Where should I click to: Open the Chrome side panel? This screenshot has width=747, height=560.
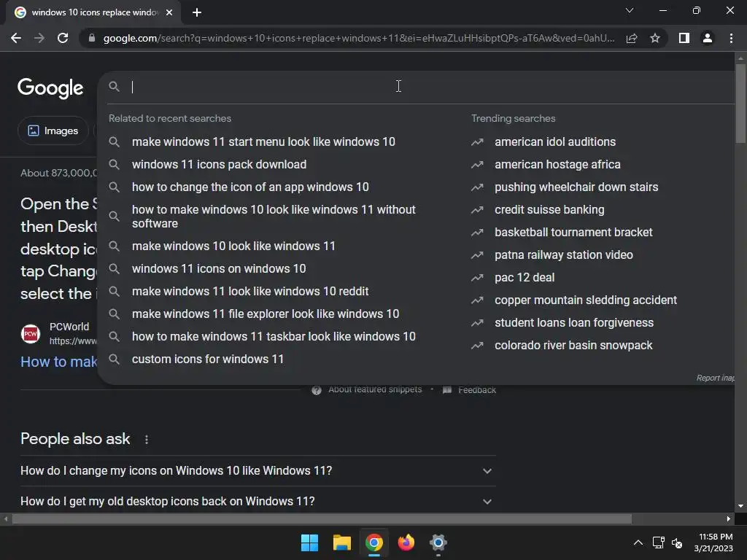coord(684,38)
